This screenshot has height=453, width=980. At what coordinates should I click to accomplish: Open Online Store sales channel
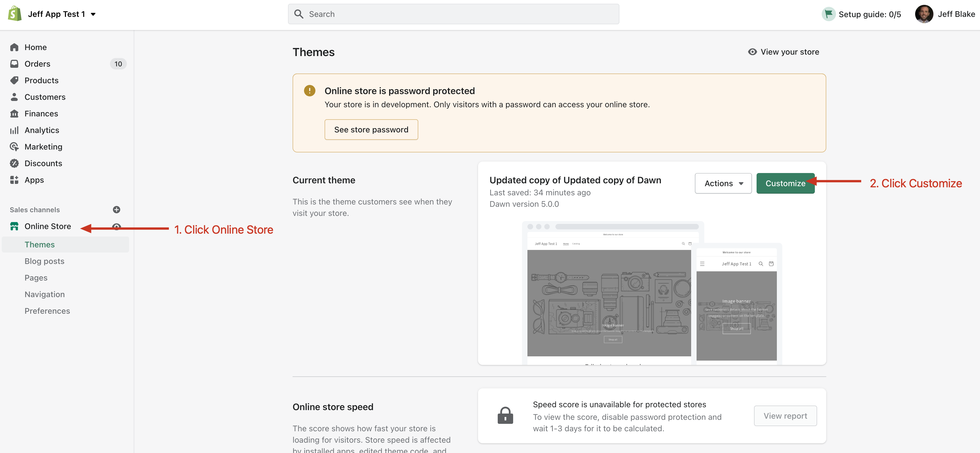(47, 226)
